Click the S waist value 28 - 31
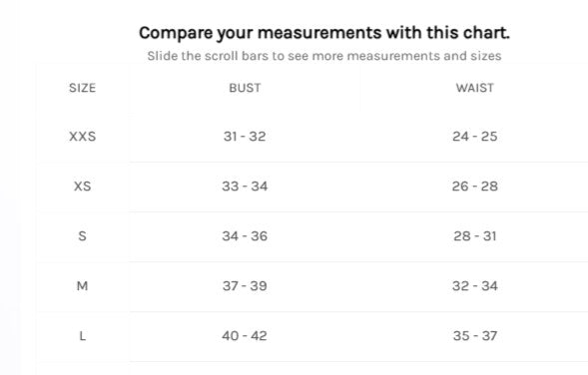 [475, 236]
